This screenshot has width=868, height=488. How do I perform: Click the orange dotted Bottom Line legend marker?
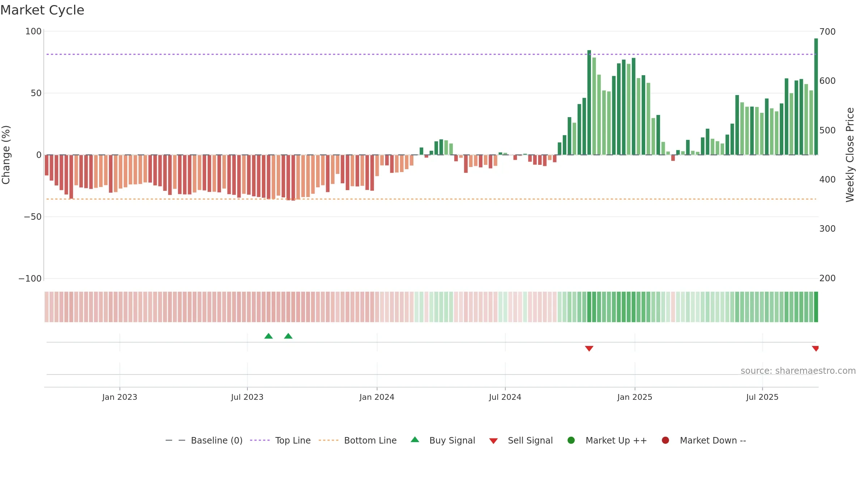(328, 440)
